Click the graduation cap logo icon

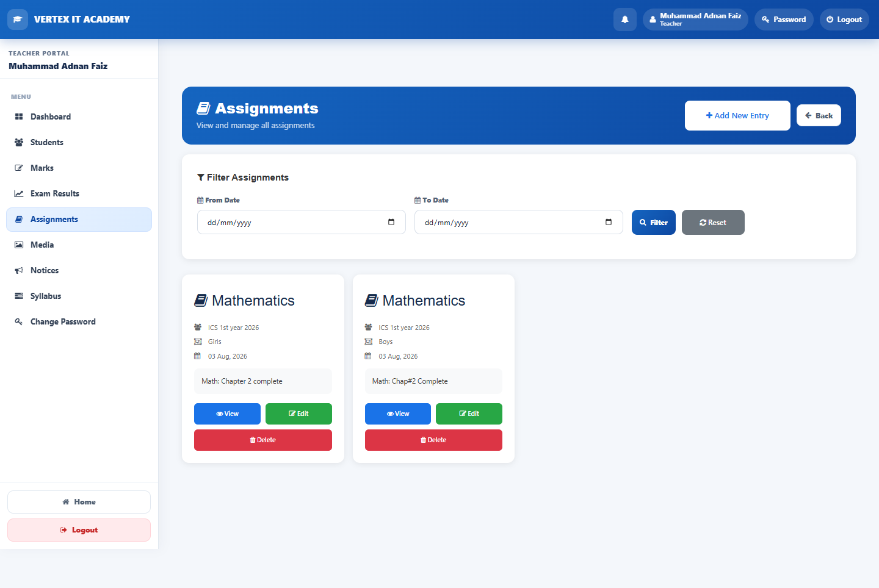click(x=18, y=20)
